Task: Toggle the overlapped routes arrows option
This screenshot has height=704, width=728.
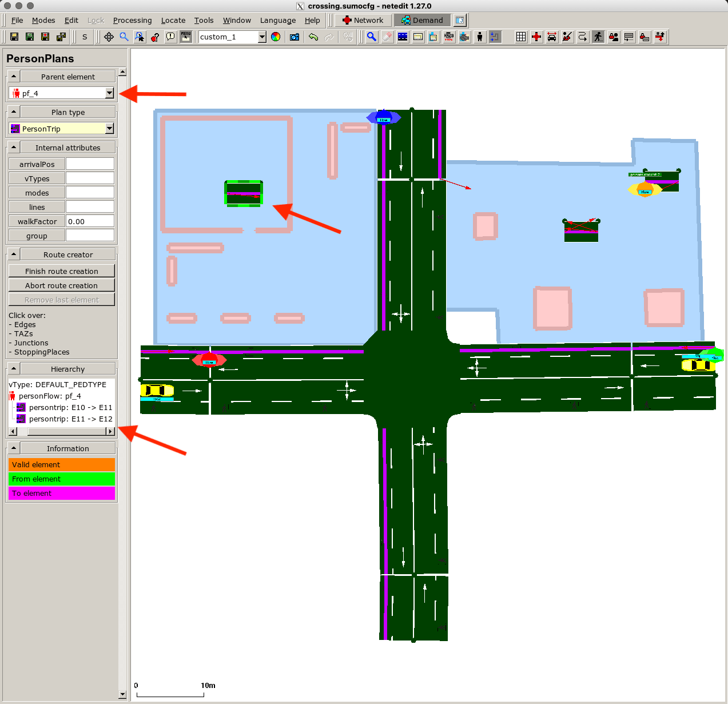Action: coord(660,37)
